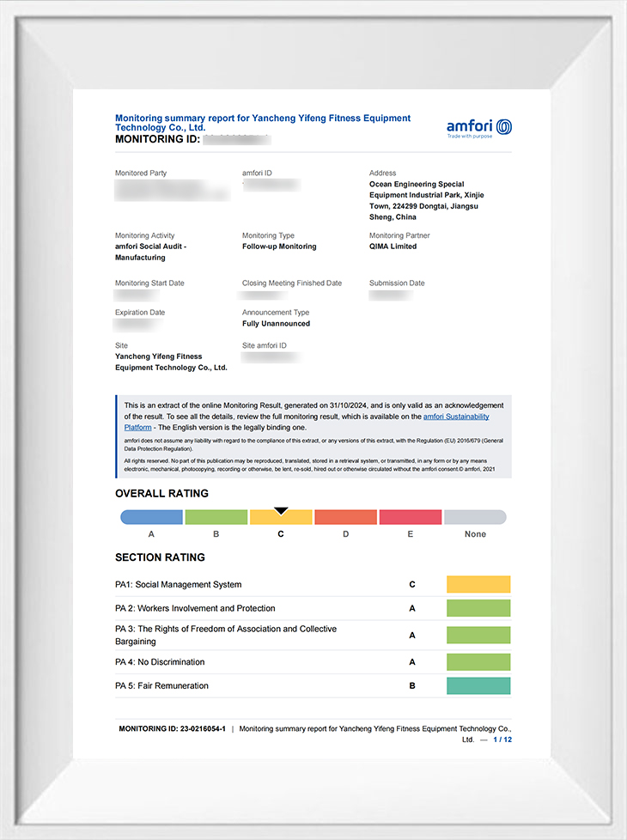Select PA 2: Workers Involvement and Protection
627x840 pixels.
tap(195, 608)
